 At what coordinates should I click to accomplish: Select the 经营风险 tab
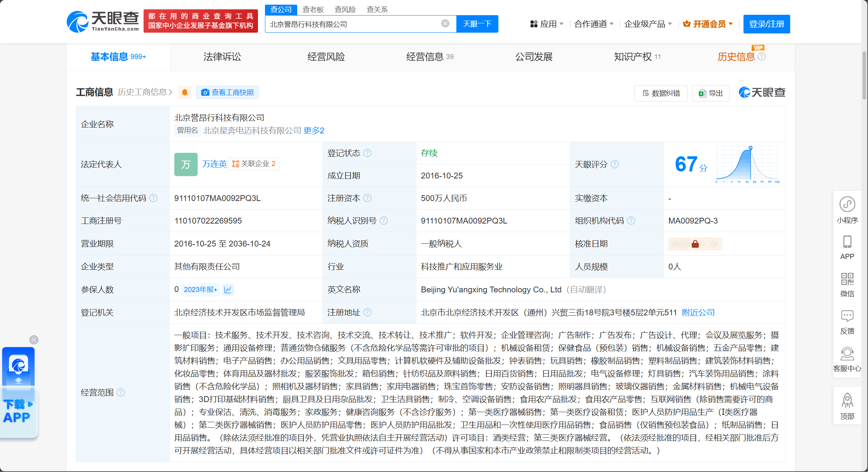pos(326,57)
